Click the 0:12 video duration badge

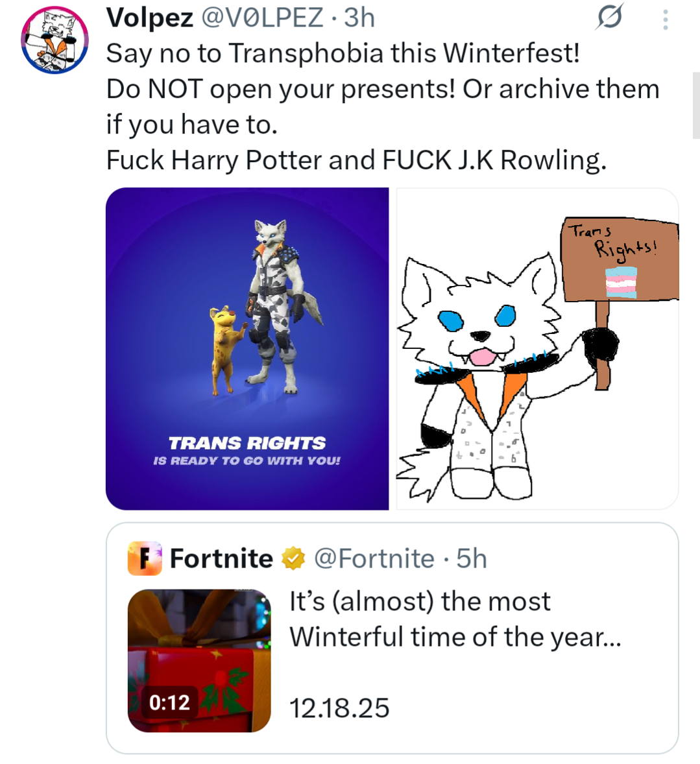click(169, 702)
